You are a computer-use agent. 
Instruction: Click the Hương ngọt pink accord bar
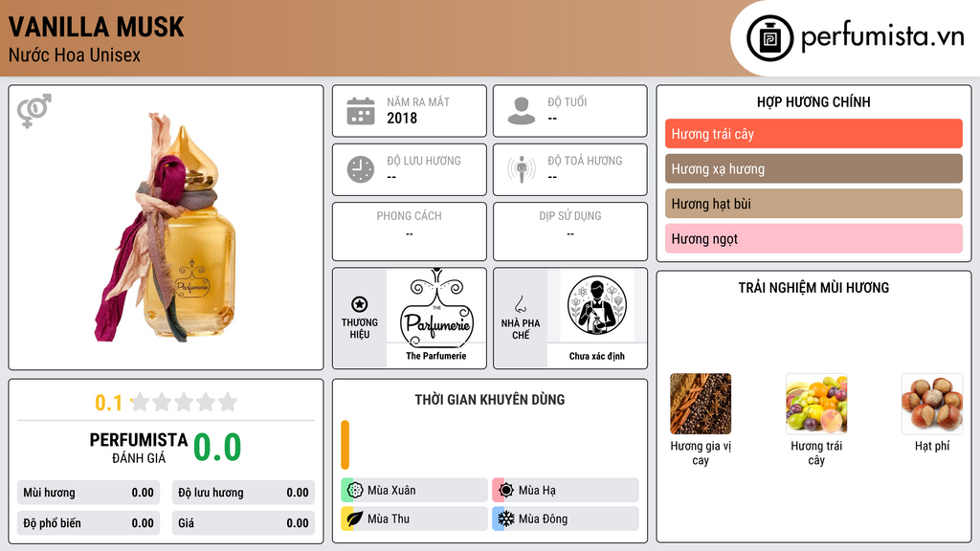[813, 238]
